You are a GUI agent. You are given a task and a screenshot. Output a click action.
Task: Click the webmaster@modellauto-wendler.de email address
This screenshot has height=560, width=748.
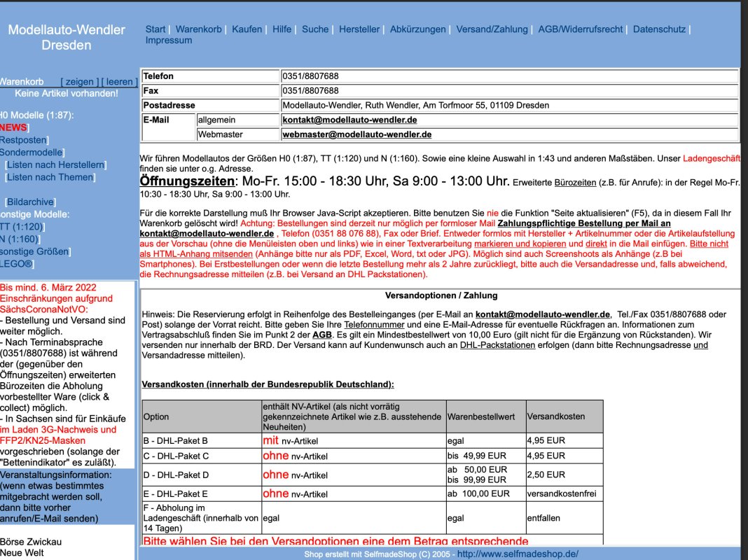tap(356, 134)
